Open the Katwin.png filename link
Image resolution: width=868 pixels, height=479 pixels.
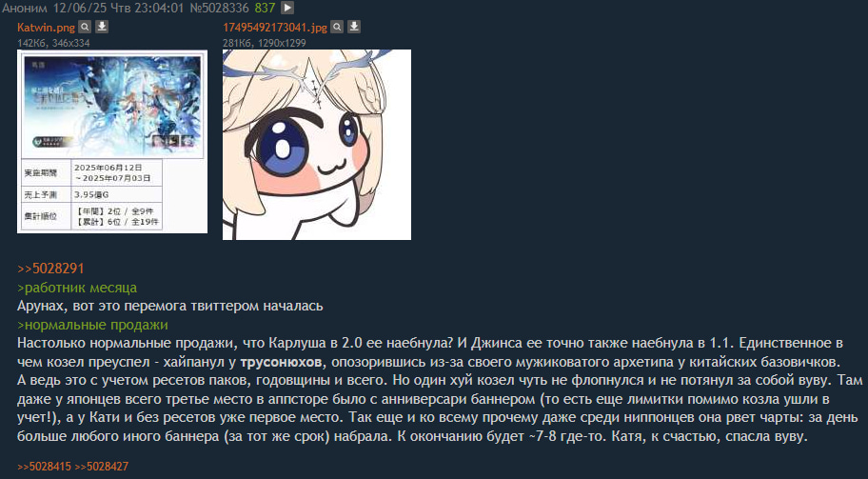(46, 27)
